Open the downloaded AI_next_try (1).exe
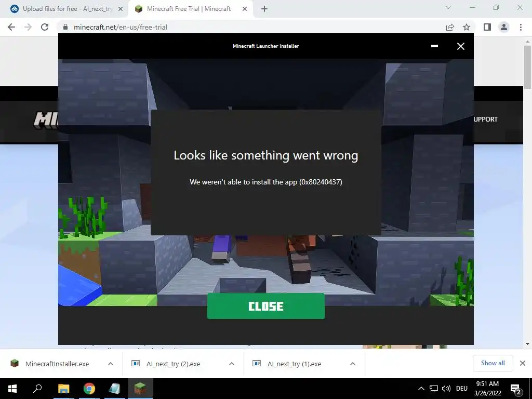This screenshot has height=399, width=532. pos(288,364)
